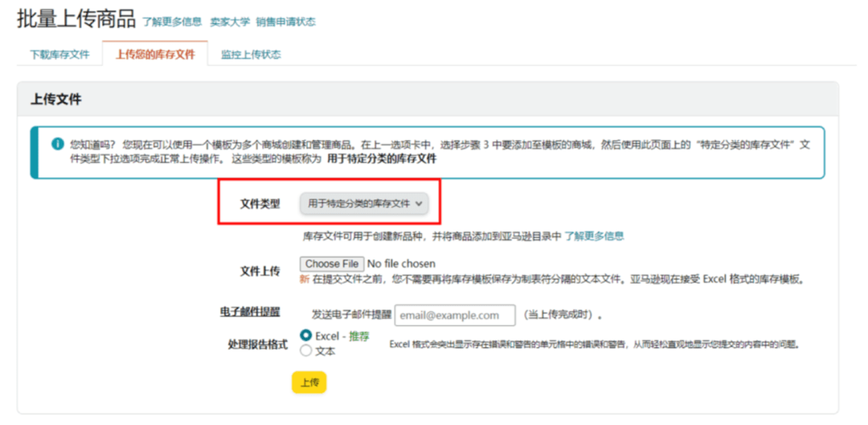Click the bold 用于特定分类的库存文件 text in notice
The height and width of the screenshot is (425, 868).
382,159
